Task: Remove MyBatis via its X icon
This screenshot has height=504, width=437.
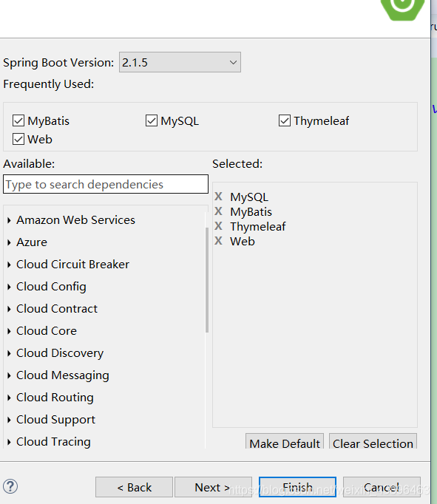Action: click(218, 211)
